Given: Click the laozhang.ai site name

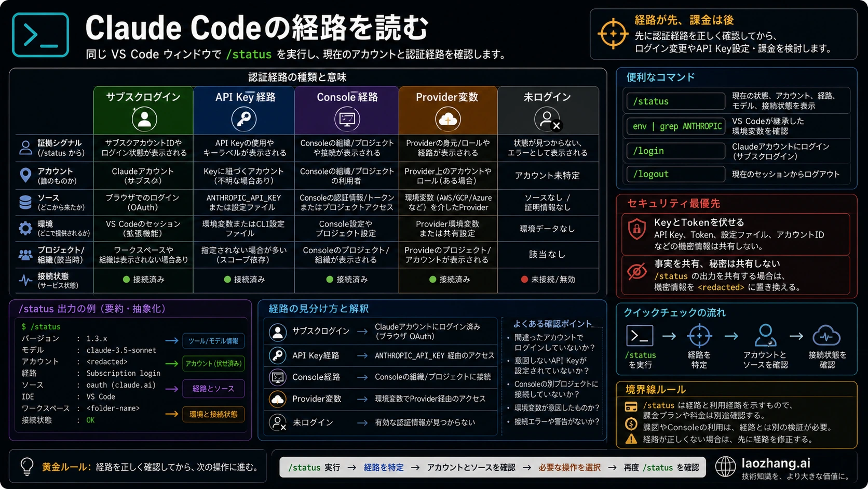Looking at the screenshot, I should (776, 463).
